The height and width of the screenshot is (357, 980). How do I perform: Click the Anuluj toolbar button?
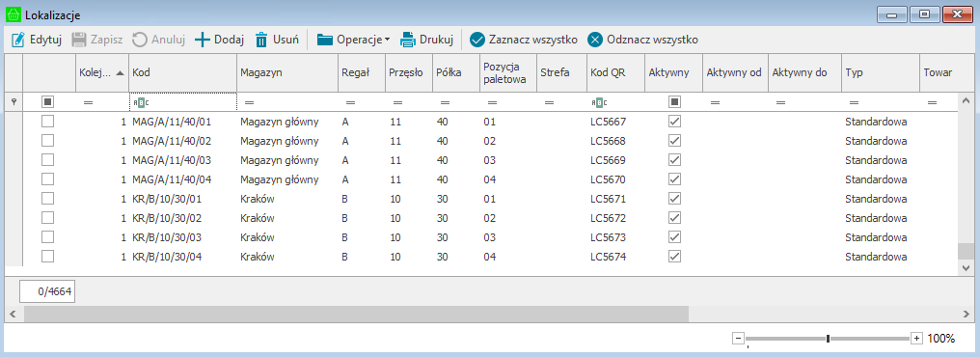(159, 40)
